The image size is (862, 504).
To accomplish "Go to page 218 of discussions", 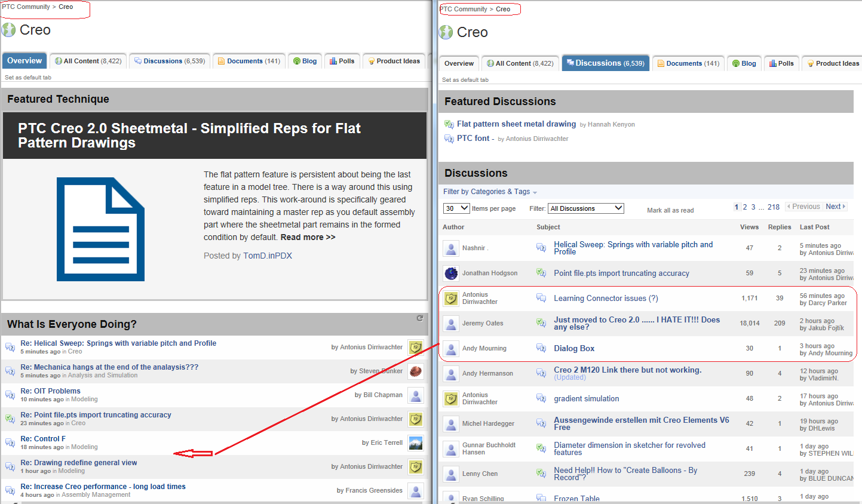I will (774, 207).
